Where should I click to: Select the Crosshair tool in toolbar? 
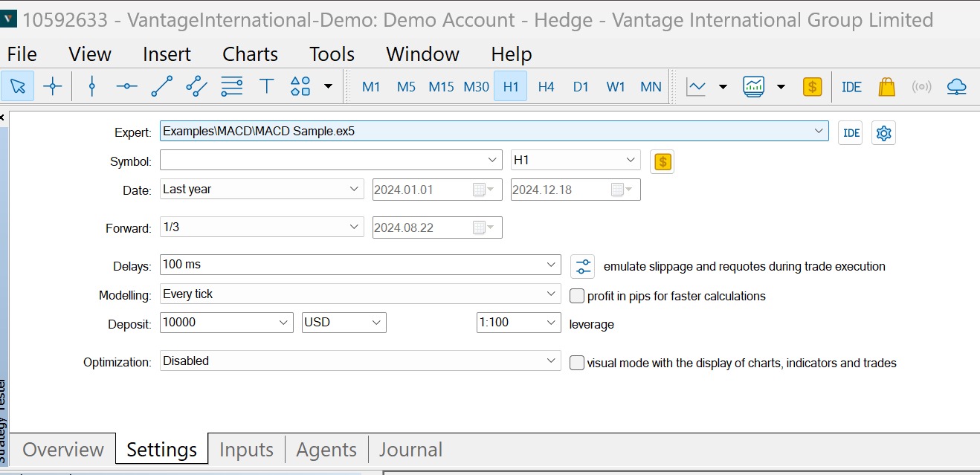tap(53, 86)
